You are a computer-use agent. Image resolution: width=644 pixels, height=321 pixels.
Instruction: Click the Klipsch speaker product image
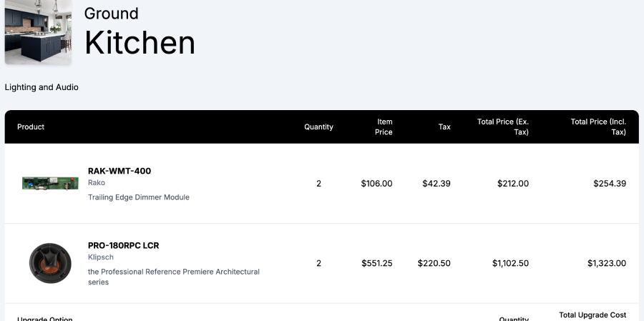(x=50, y=263)
